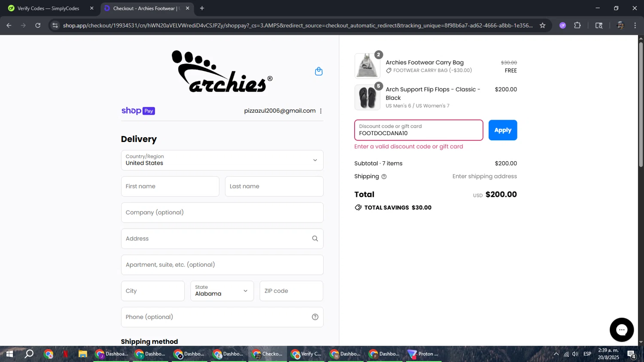644x362 pixels.
Task: Click the Archies logo
Action: [x=222, y=71]
